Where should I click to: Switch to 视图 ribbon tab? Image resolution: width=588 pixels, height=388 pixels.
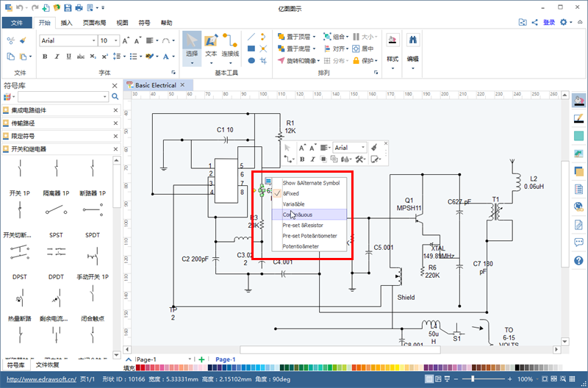122,23
